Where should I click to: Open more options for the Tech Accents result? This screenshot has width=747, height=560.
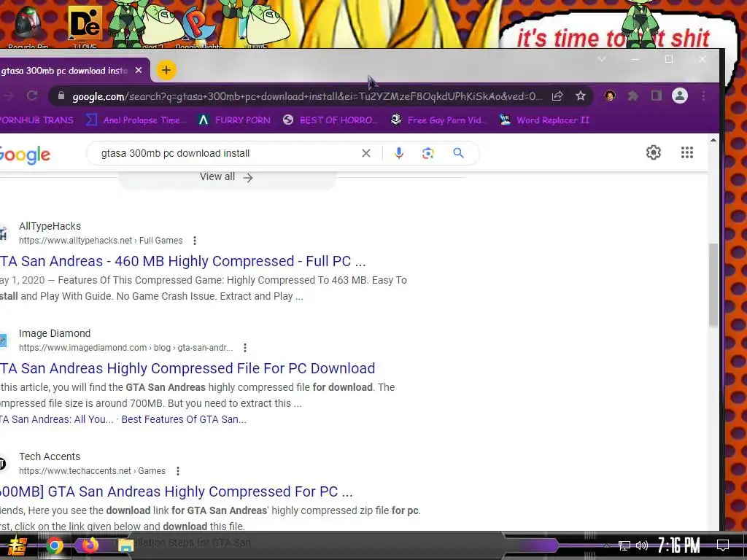click(178, 471)
